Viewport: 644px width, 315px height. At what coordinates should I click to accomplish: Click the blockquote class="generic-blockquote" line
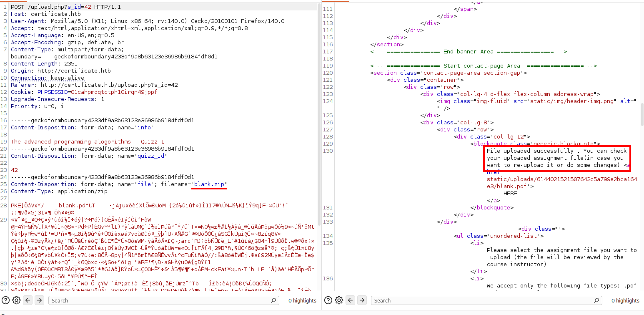coord(535,144)
